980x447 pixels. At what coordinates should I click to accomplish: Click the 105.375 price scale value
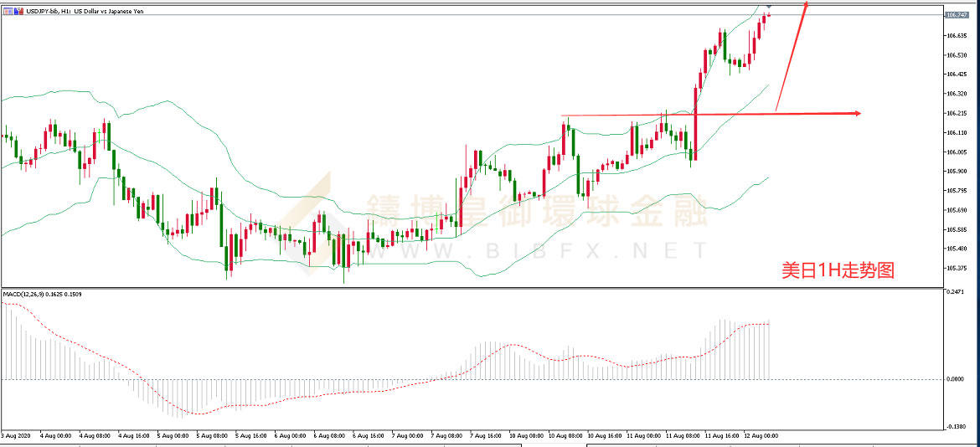956,269
